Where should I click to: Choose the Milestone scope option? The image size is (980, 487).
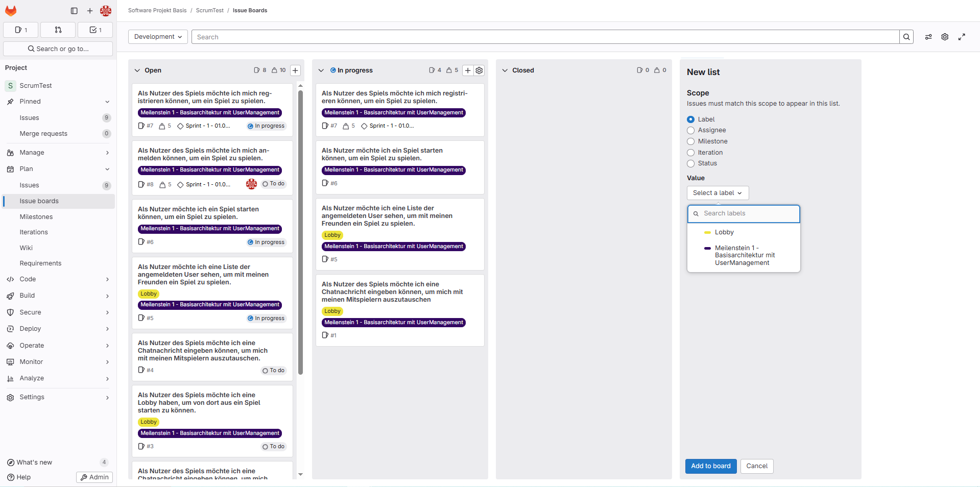click(691, 141)
